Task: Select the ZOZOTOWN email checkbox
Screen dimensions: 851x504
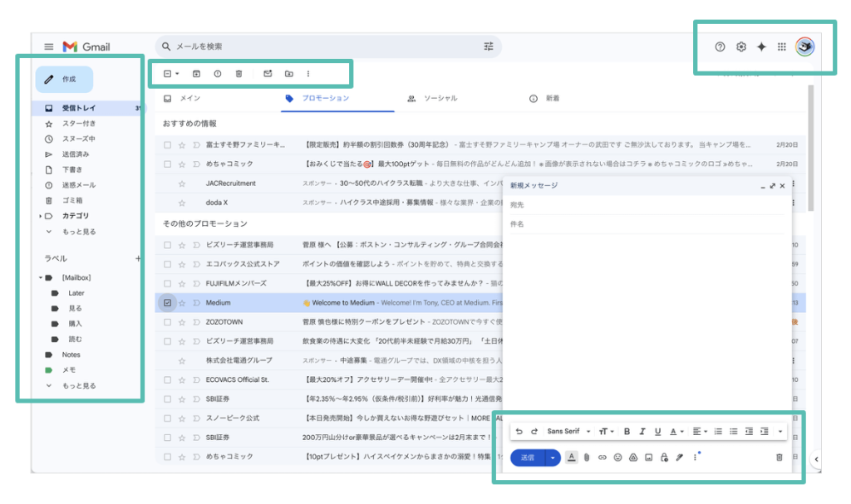Action: (x=168, y=322)
